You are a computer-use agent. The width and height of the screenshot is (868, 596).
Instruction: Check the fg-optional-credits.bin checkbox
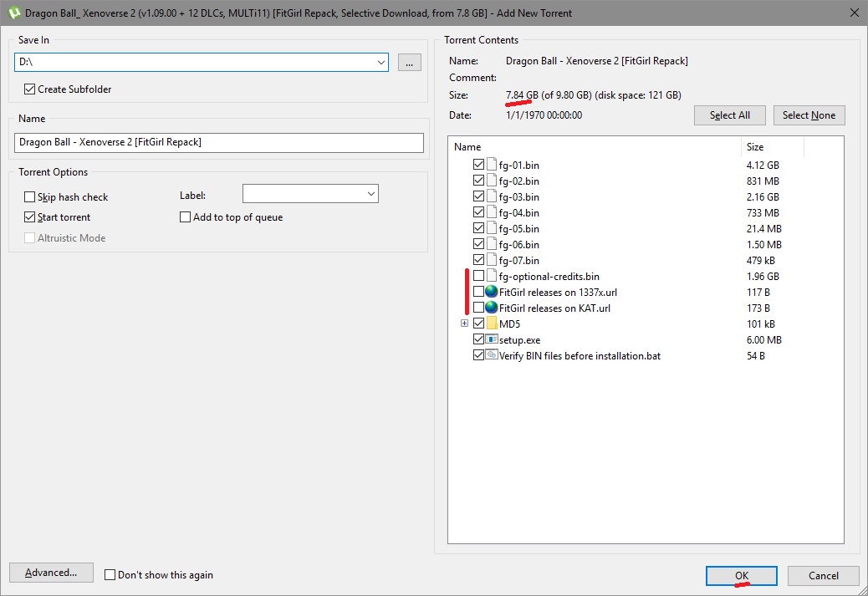pos(479,276)
